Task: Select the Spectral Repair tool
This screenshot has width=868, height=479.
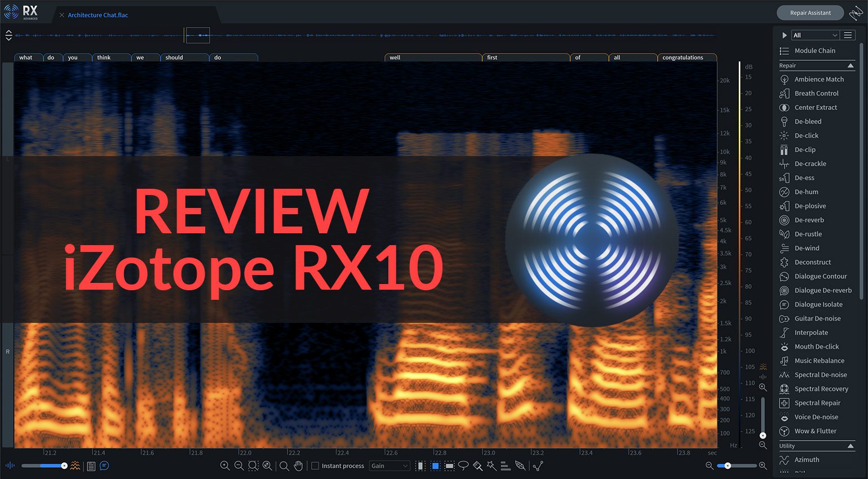Action: click(x=815, y=402)
